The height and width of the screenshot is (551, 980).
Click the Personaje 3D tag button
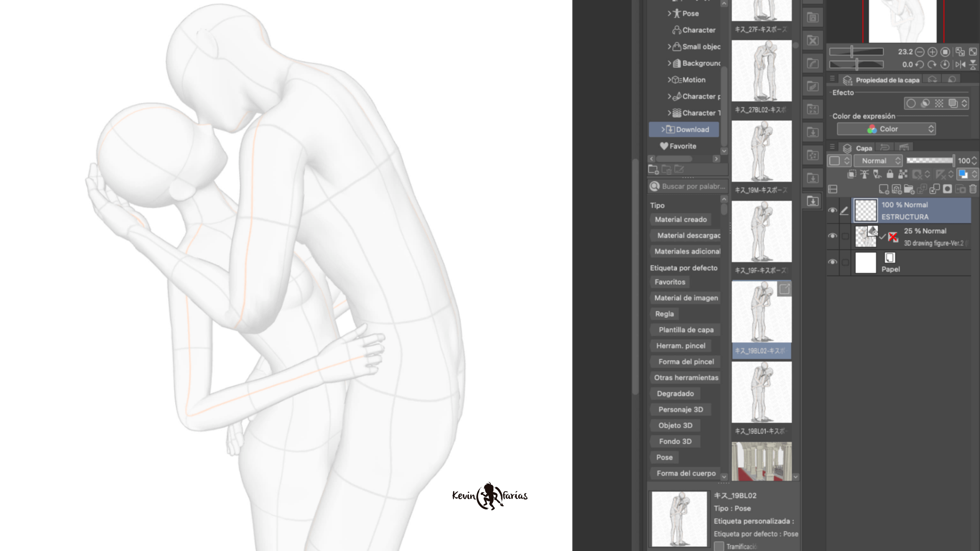(681, 410)
